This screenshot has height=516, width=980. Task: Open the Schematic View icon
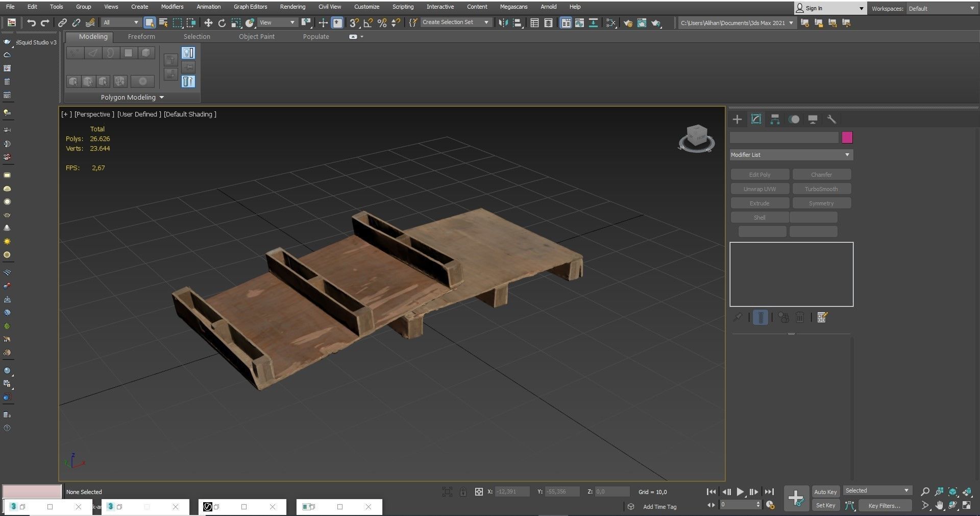pos(593,22)
